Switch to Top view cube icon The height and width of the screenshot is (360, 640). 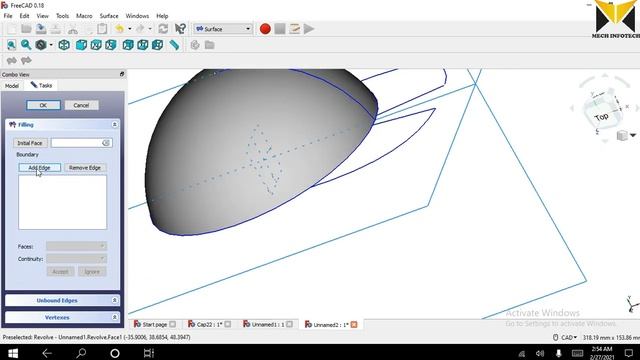[x=96, y=45]
